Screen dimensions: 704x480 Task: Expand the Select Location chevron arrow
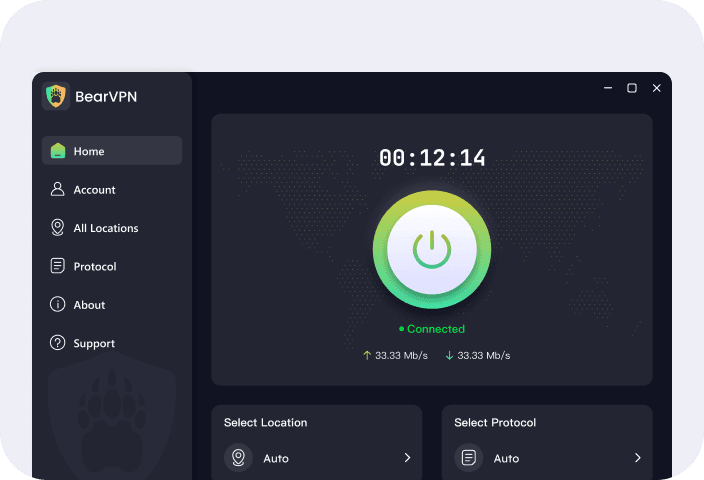tap(407, 458)
